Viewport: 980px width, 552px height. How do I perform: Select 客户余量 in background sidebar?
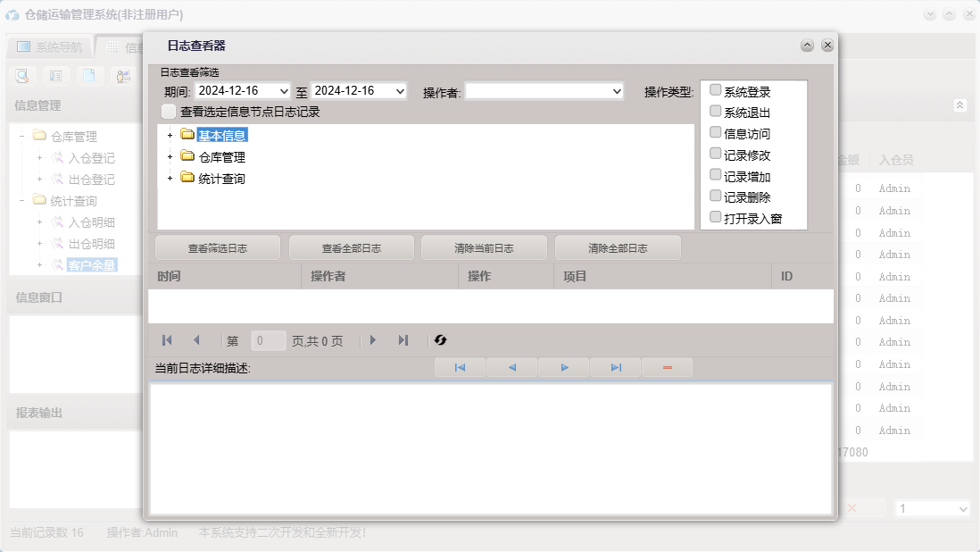[x=91, y=265]
